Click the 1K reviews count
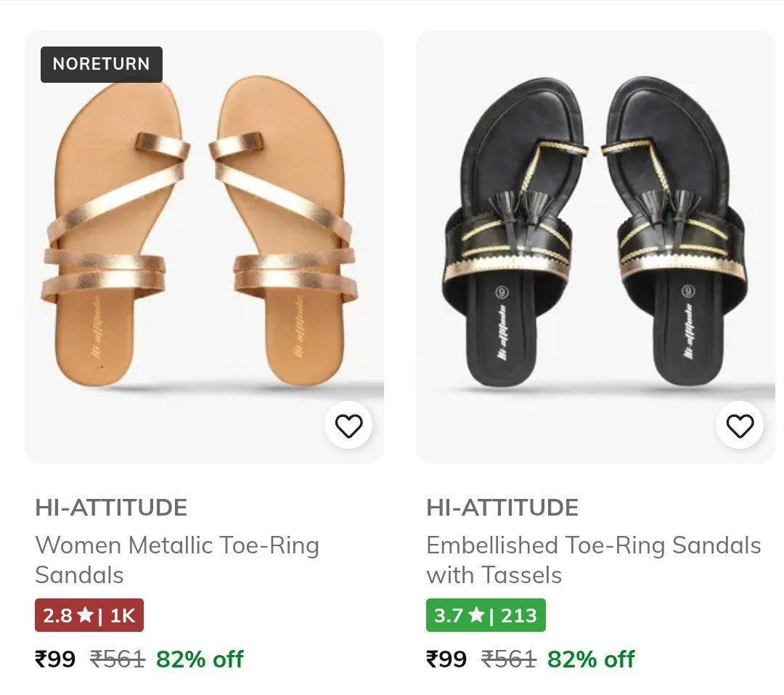The height and width of the screenshot is (695, 784). 123,615
